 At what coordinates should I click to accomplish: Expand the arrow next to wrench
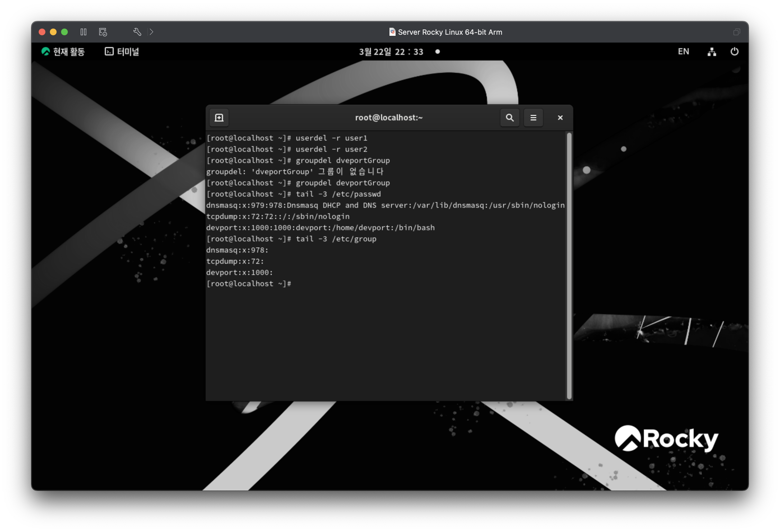(151, 32)
